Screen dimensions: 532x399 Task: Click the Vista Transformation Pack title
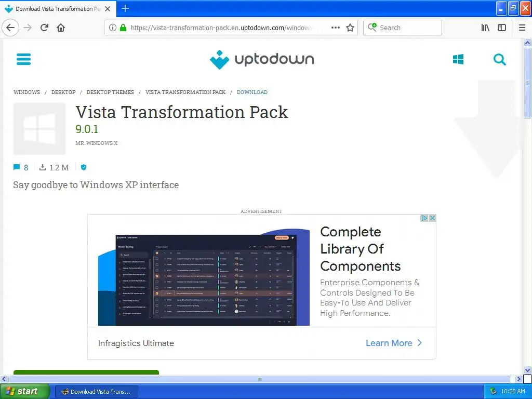182,112
